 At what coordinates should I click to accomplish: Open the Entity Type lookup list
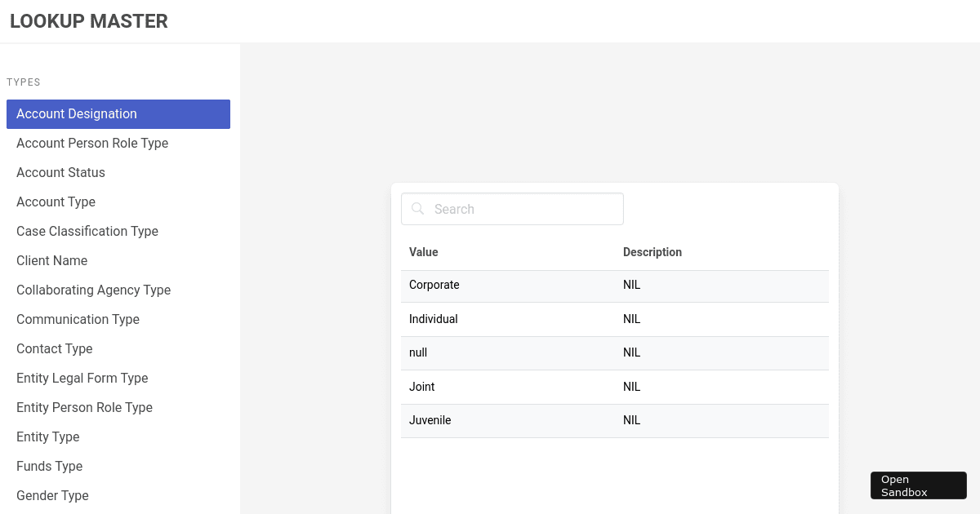click(x=47, y=436)
